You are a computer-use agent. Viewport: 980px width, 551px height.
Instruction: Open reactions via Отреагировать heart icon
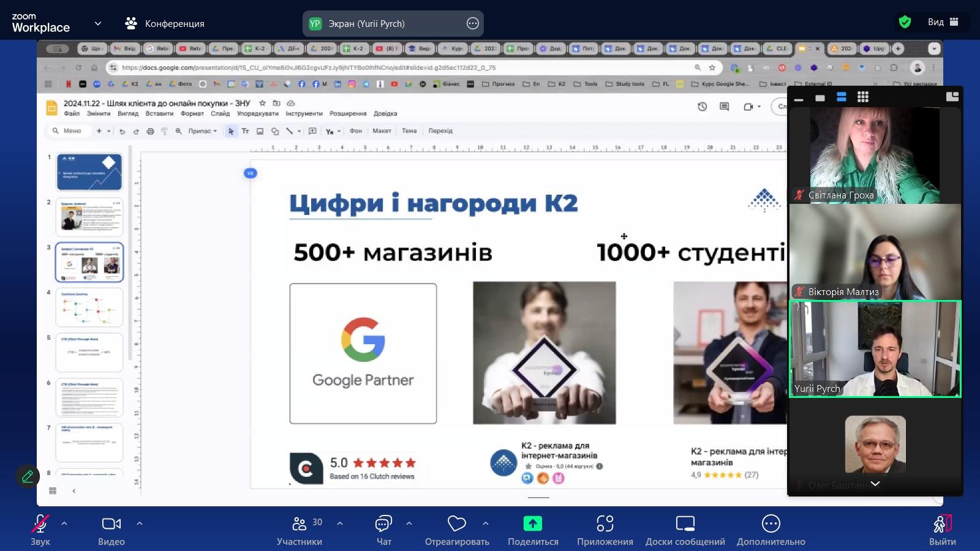pos(457,530)
